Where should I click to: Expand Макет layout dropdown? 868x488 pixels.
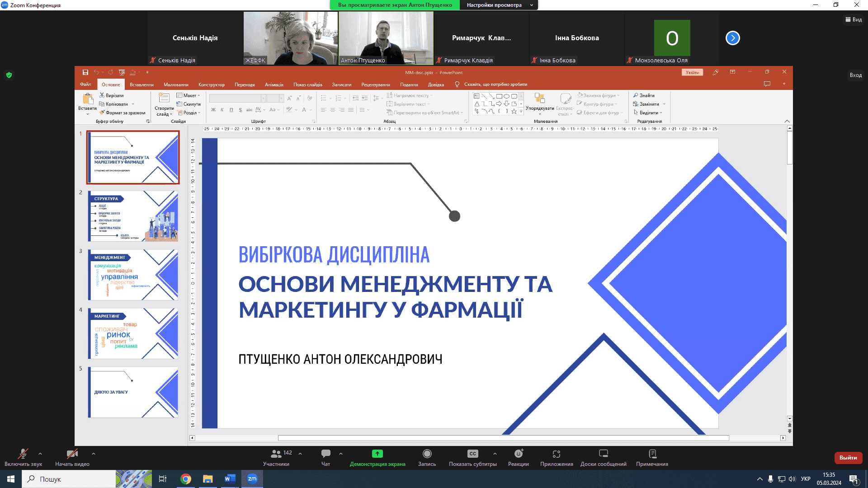coord(188,95)
